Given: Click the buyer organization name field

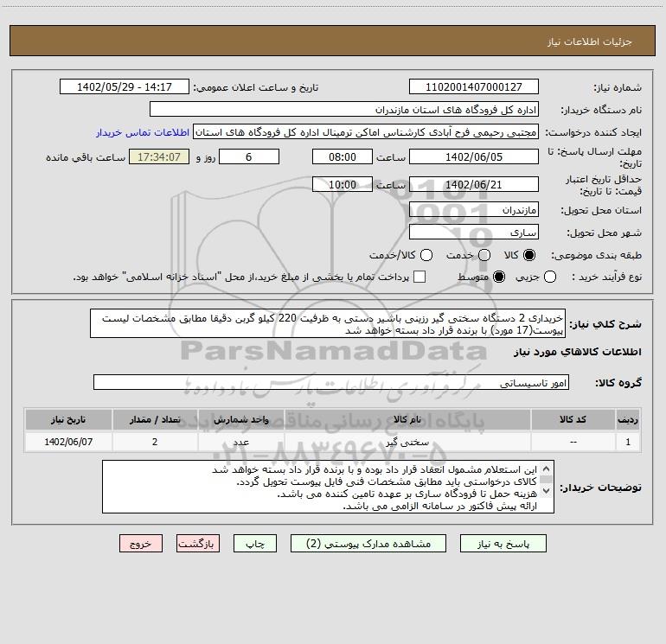Looking at the screenshot, I should pos(344,109).
